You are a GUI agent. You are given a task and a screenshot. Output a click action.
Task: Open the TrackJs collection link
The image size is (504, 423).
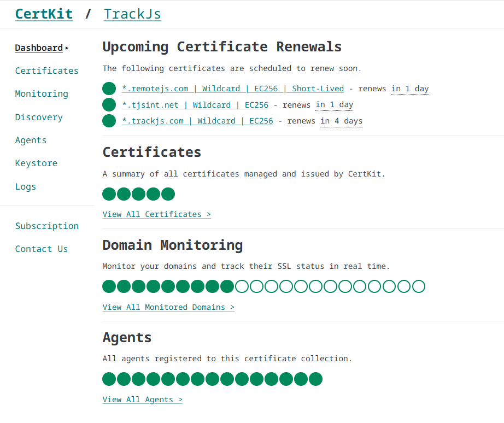(132, 14)
